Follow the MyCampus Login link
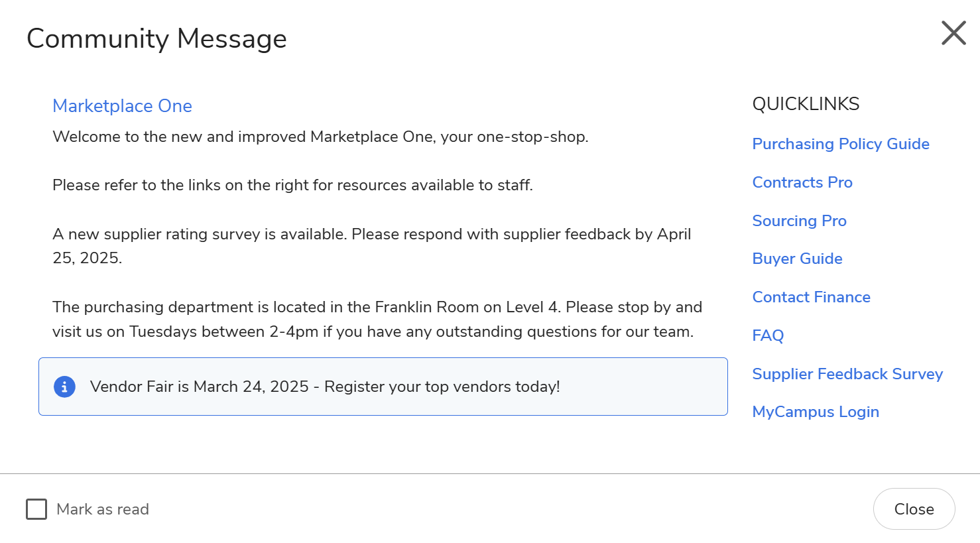Viewport: 980px width, 543px height. click(815, 412)
